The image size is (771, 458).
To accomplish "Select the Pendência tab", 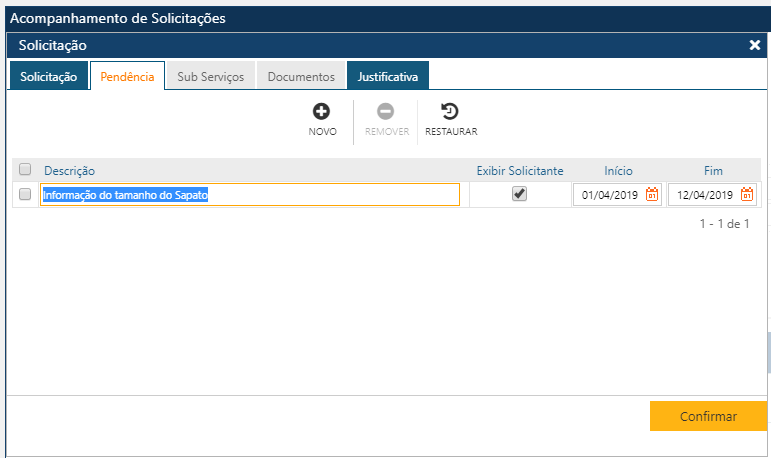I will point(127,77).
